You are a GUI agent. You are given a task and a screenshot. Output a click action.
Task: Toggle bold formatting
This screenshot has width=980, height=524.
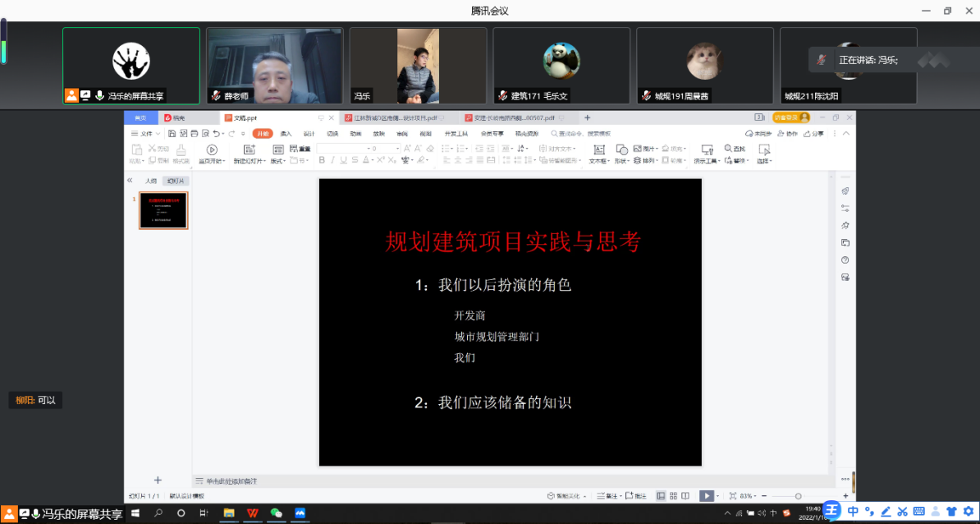pyautogui.click(x=322, y=160)
